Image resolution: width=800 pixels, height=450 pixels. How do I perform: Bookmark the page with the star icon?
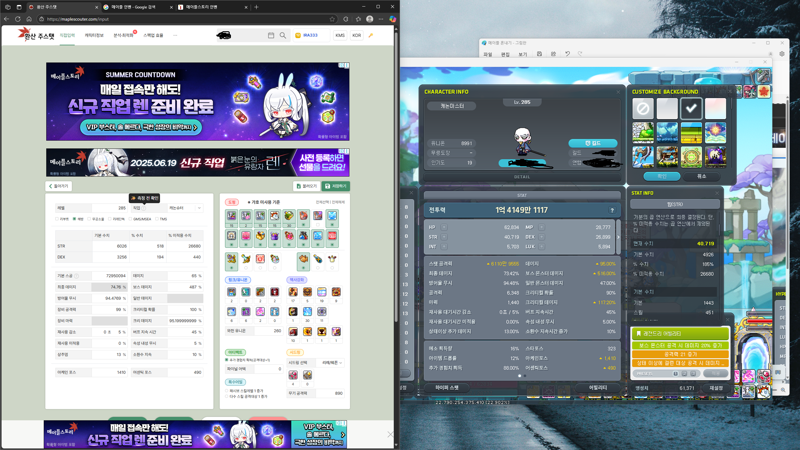tap(332, 19)
